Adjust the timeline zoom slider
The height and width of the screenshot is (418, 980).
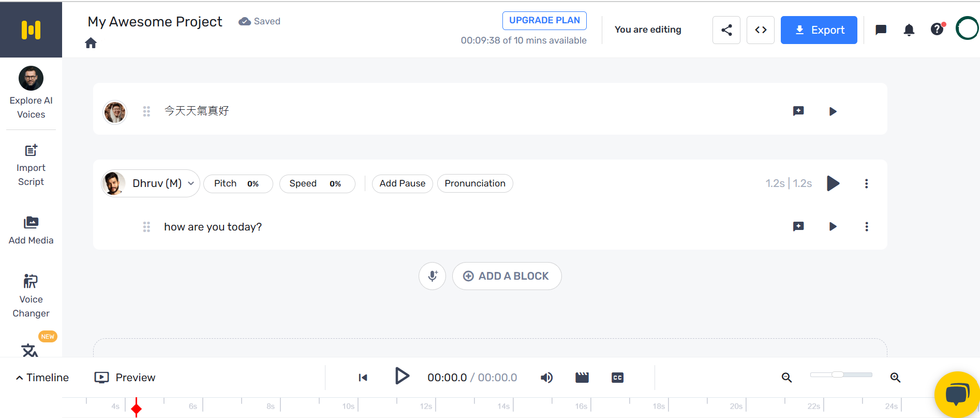(x=838, y=374)
